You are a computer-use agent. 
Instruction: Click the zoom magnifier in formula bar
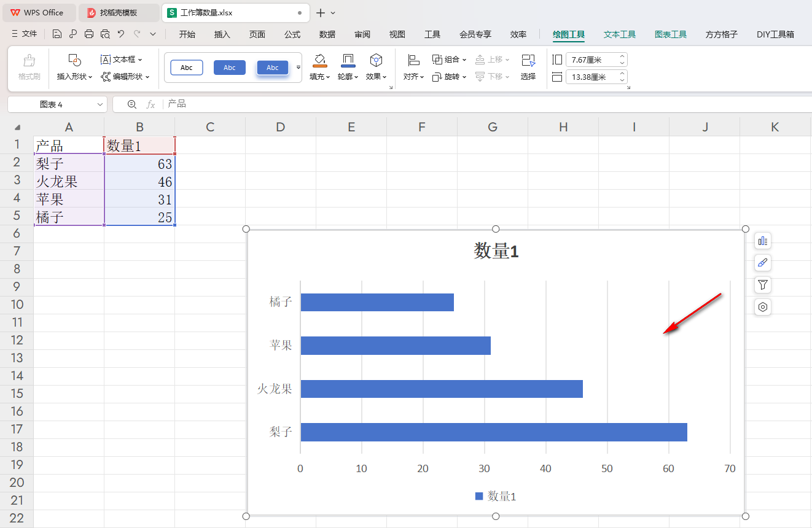[131, 104]
